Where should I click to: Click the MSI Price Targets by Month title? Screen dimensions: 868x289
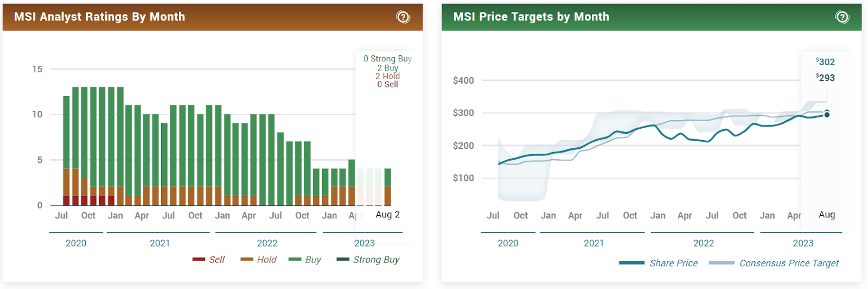[x=531, y=17]
